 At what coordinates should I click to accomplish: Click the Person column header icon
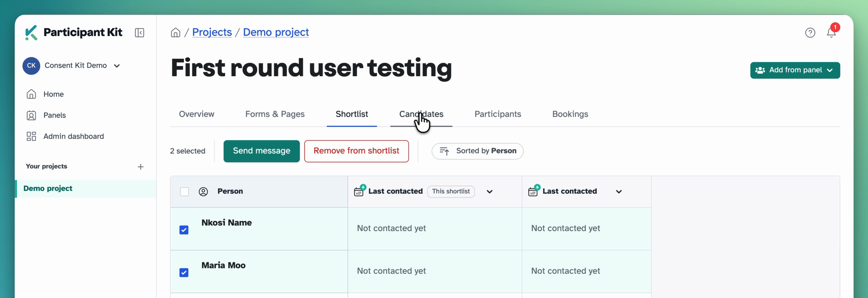203,191
